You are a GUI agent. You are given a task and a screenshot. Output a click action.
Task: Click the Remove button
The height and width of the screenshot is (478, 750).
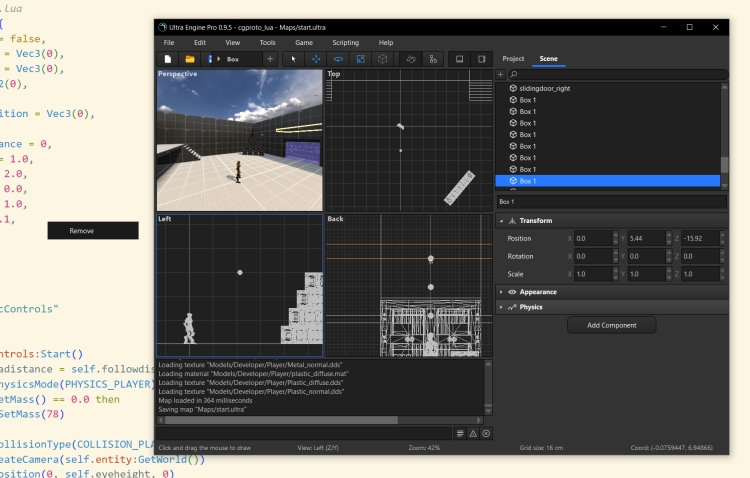[82, 231]
